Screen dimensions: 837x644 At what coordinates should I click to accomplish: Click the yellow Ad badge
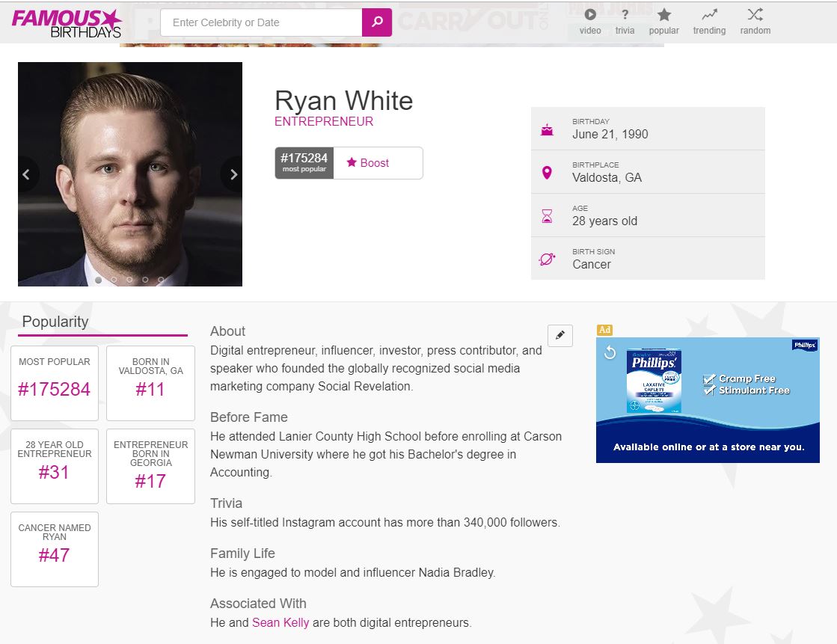(x=604, y=330)
